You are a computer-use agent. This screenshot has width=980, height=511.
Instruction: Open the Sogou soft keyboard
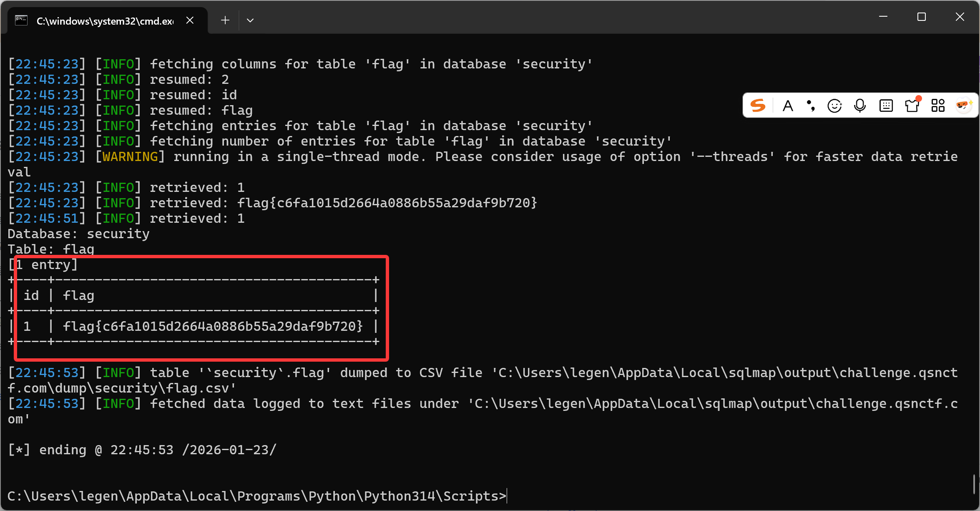[x=886, y=106]
